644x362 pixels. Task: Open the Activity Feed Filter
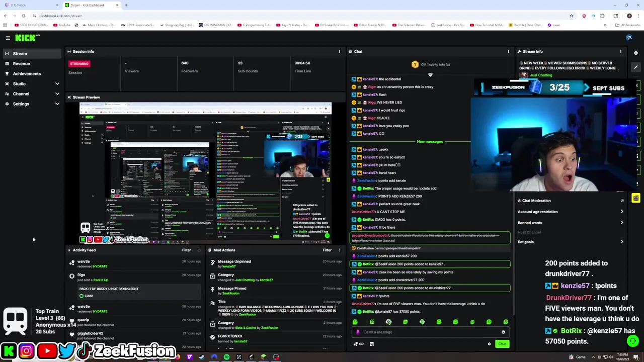186,250
